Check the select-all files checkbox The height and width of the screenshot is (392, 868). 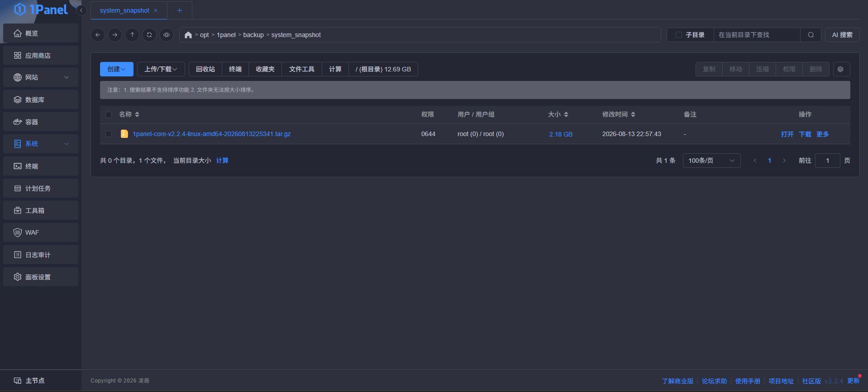109,114
